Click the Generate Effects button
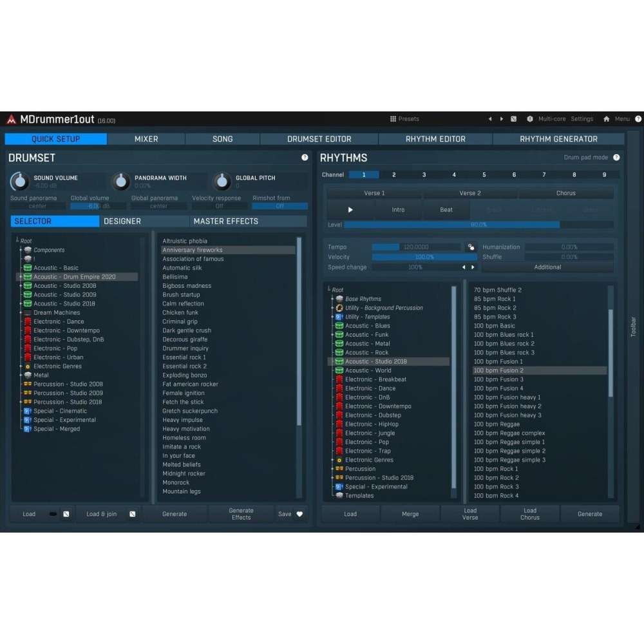Image resolution: width=644 pixels, height=644 pixels. (241, 514)
